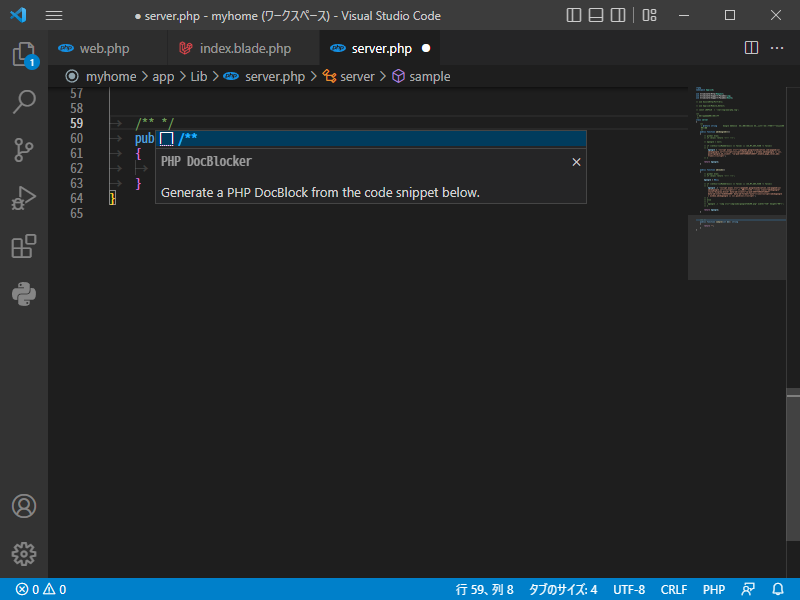This screenshot has height=600, width=800.
Task: Open the sample symbol breadcrumb dropdown
Action: click(428, 76)
